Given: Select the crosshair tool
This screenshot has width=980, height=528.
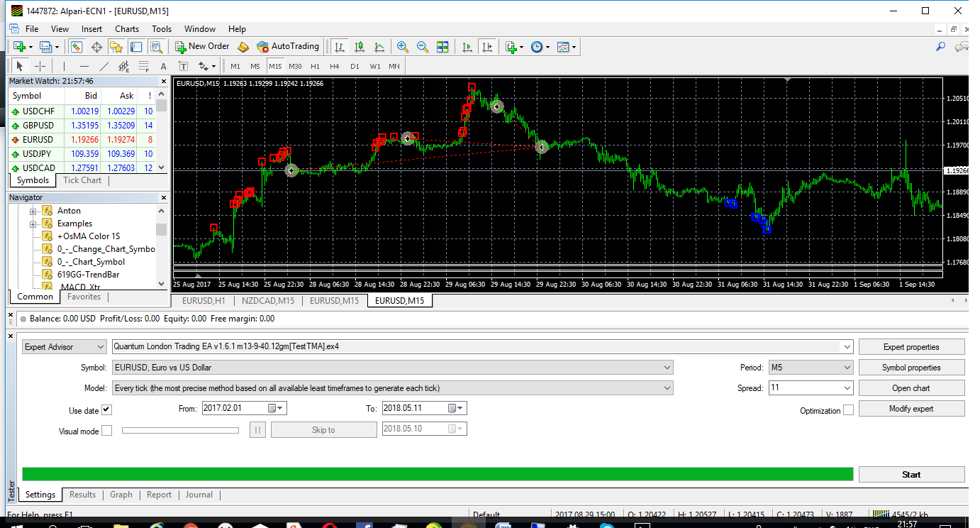Looking at the screenshot, I should point(40,66).
